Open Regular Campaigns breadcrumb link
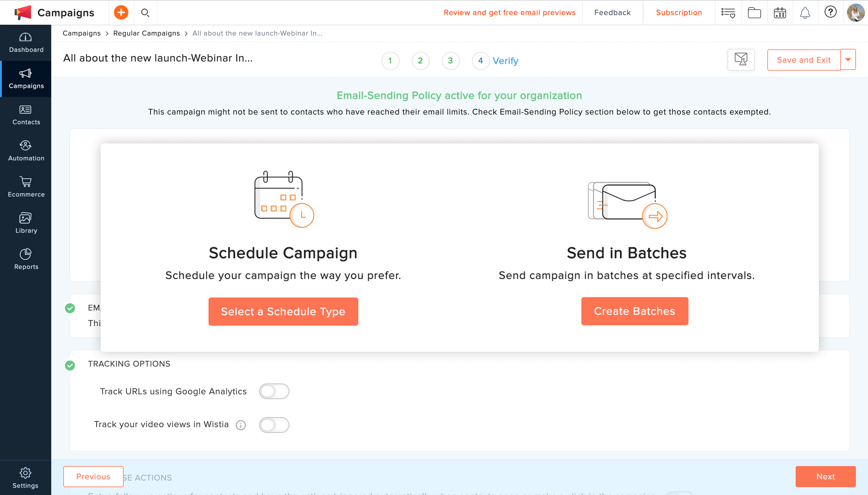 [x=146, y=33]
